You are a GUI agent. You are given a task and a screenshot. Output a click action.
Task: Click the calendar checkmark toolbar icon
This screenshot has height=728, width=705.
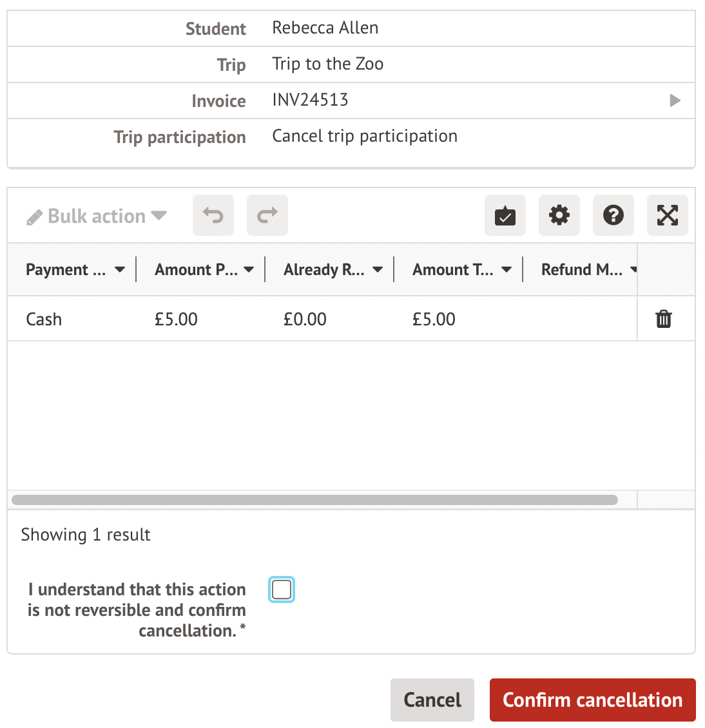click(x=505, y=215)
